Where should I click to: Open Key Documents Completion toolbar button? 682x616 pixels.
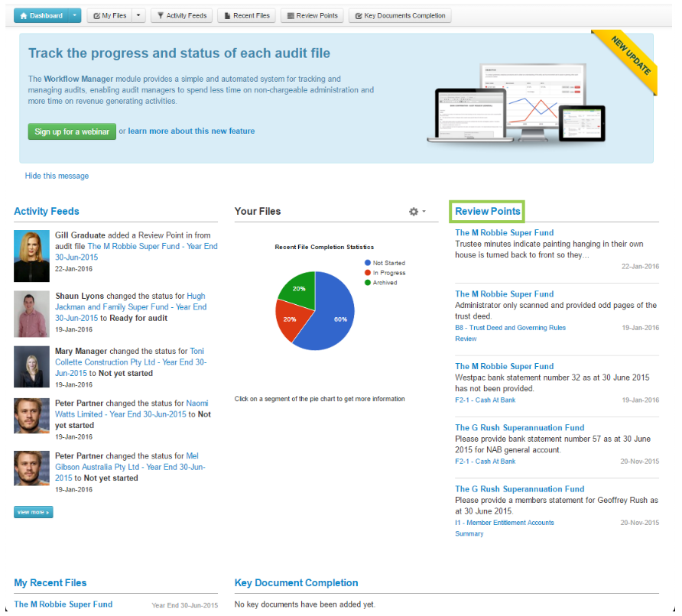400,15
